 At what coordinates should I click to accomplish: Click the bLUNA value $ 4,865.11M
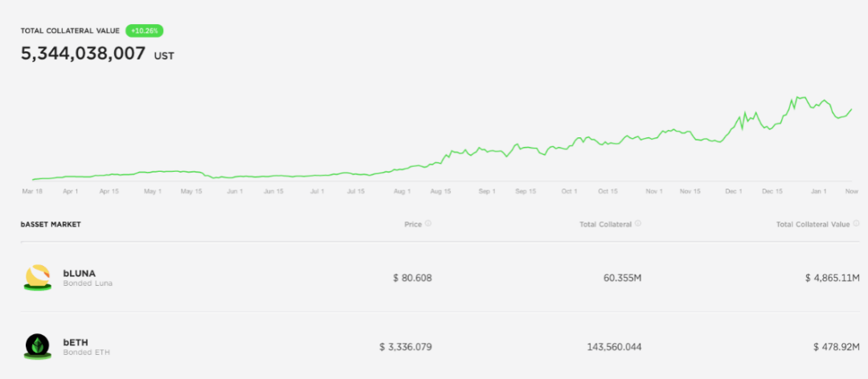pos(833,278)
